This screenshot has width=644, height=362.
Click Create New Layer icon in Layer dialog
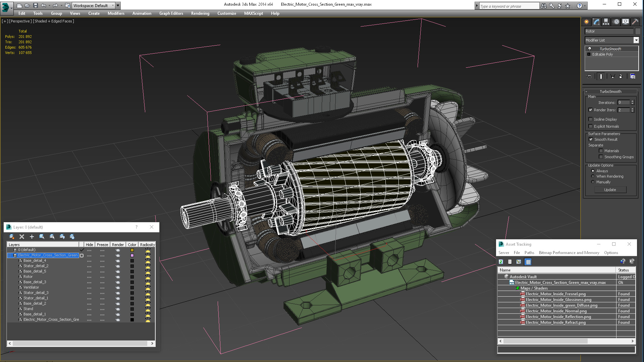click(x=12, y=237)
